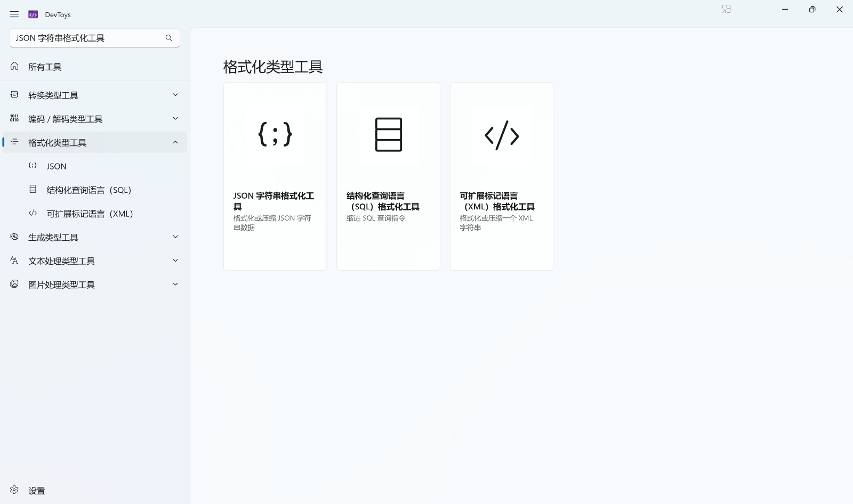Select the 编码 / 解码类型工具 category label

(66, 119)
